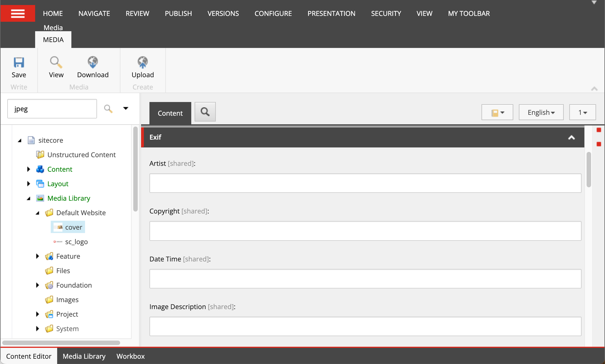Click the Media Library bottom tab
The height and width of the screenshot is (364, 605).
coord(84,356)
